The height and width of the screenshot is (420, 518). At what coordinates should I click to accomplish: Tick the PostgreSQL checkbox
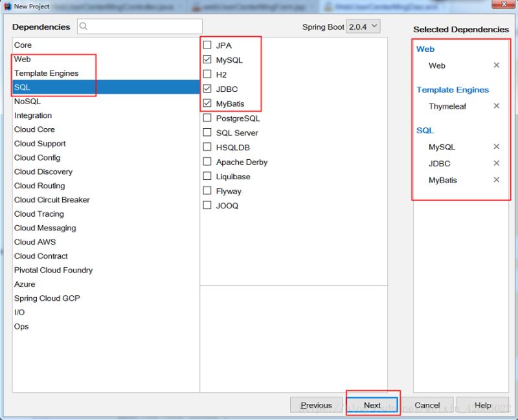(207, 118)
